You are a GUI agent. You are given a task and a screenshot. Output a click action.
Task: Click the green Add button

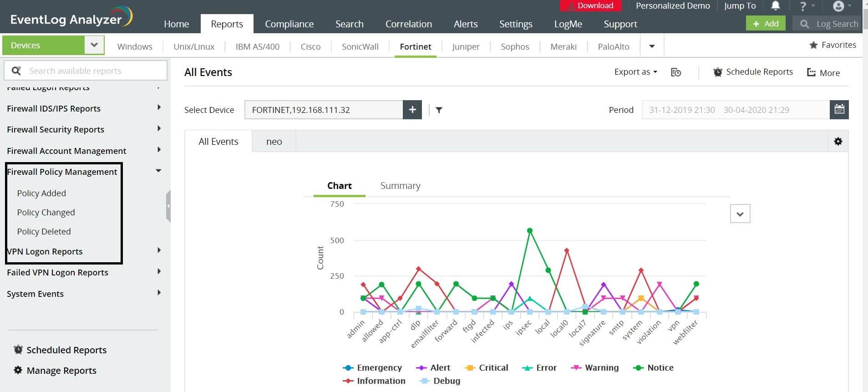pyautogui.click(x=766, y=24)
